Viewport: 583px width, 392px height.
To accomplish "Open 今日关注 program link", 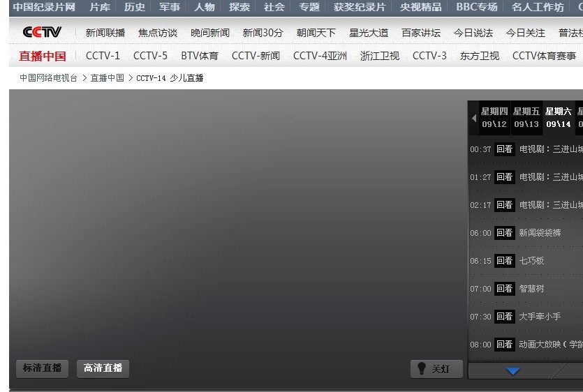I will [x=526, y=33].
